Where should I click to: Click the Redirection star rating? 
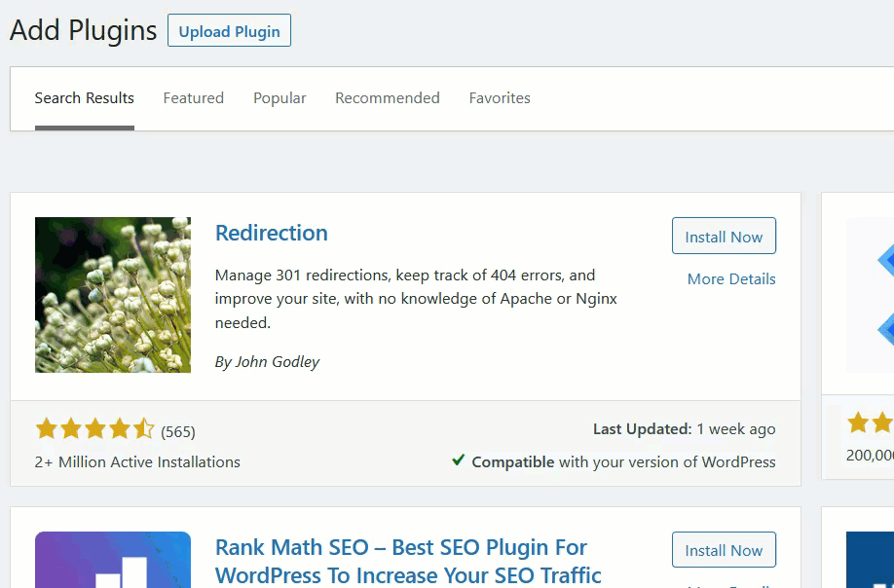[x=94, y=429]
